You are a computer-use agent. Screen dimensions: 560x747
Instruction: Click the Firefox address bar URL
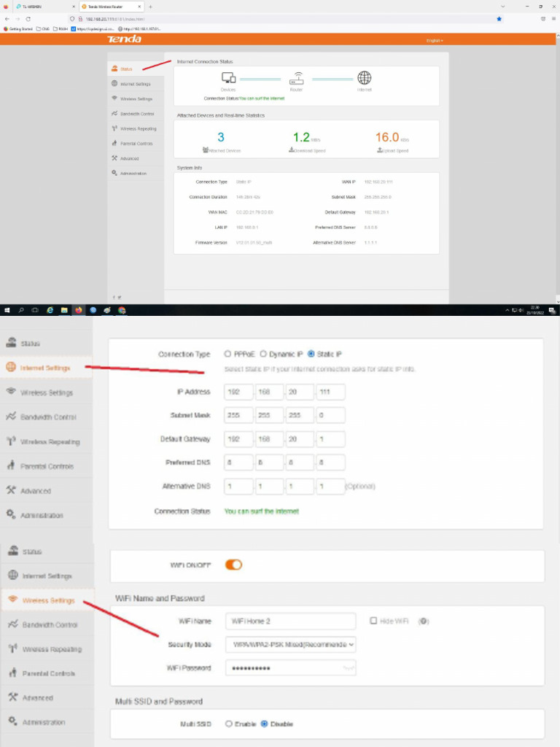[x=114, y=19]
